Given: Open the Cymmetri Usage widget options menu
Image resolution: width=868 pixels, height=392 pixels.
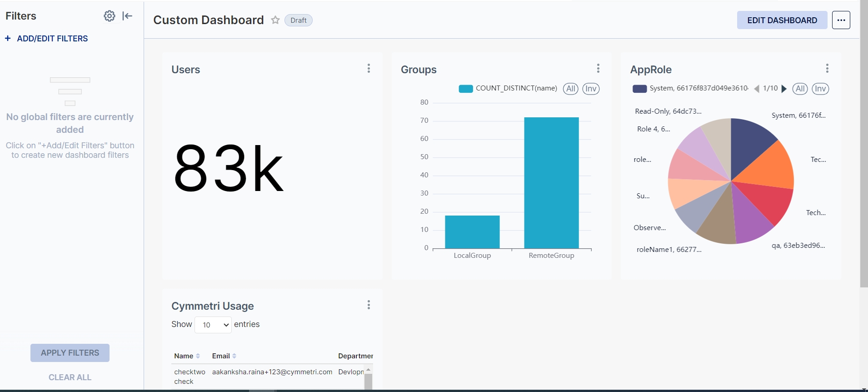Looking at the screenshot, I should 369,305.
